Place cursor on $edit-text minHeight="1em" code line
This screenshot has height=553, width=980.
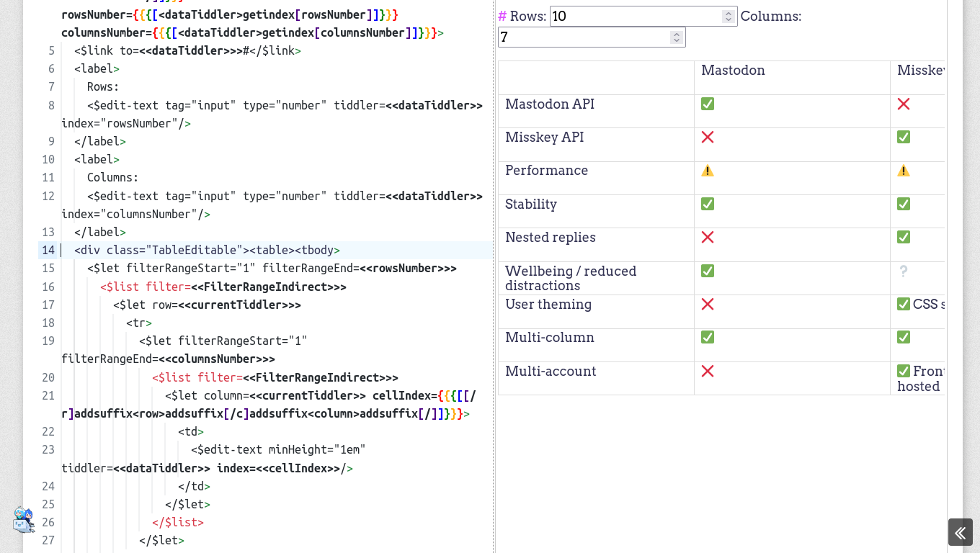tap(278, 449)
